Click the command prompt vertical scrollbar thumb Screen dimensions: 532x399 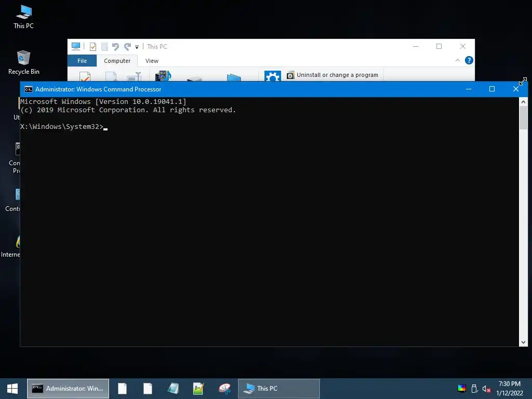tap(523, 117)
